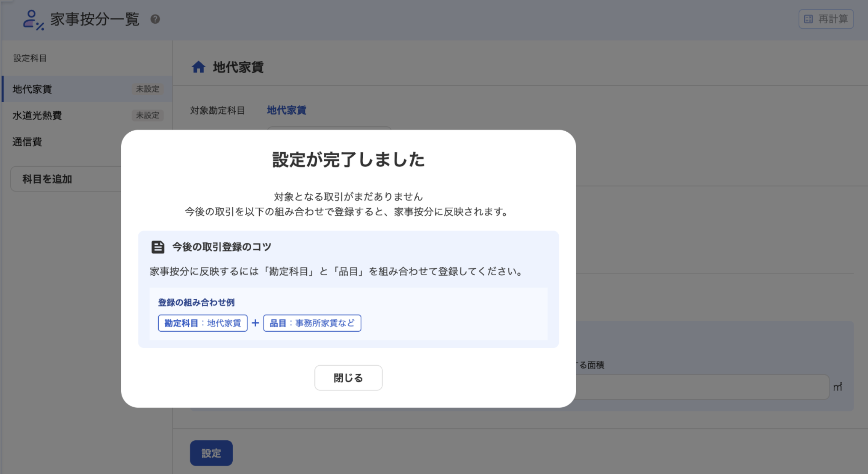The image size is (868, 474).
Task: Click the document icon beside 今後の取引登録のコツ
Action: coord(158,247)
